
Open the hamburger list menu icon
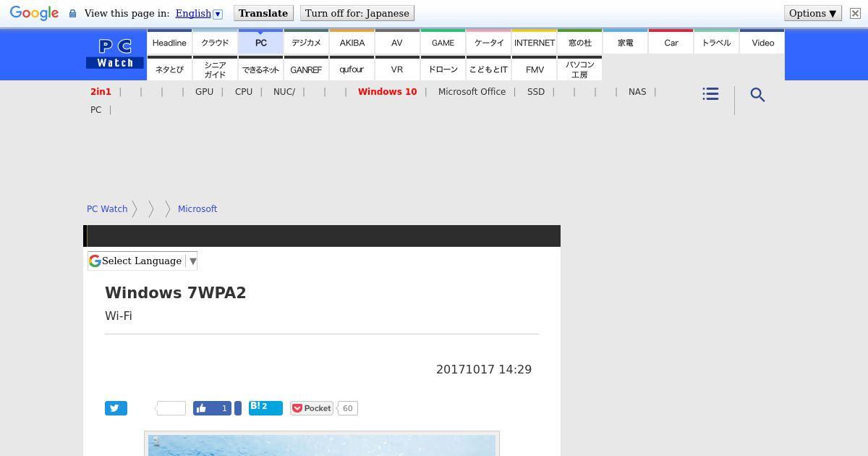[710, 94]
